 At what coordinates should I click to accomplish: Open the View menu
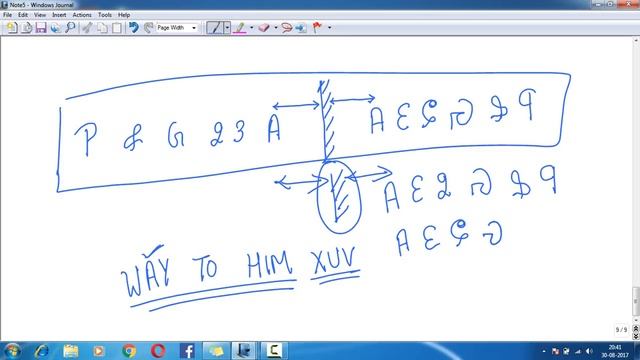[x=40, y=15]
